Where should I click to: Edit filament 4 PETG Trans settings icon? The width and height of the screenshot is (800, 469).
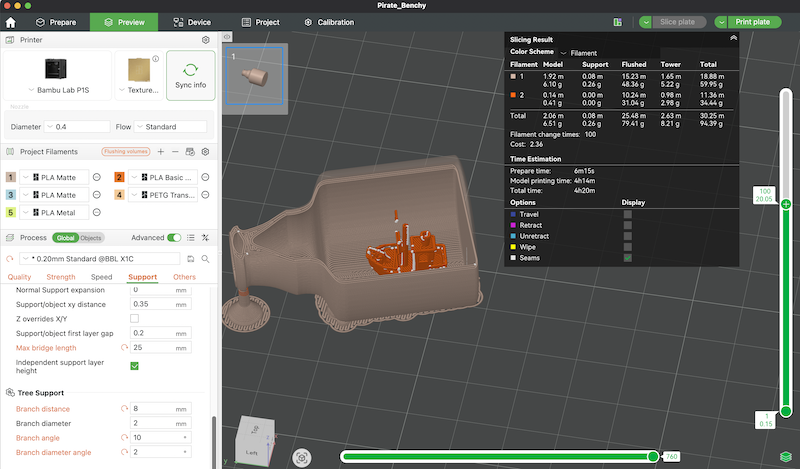pos(205,194)
